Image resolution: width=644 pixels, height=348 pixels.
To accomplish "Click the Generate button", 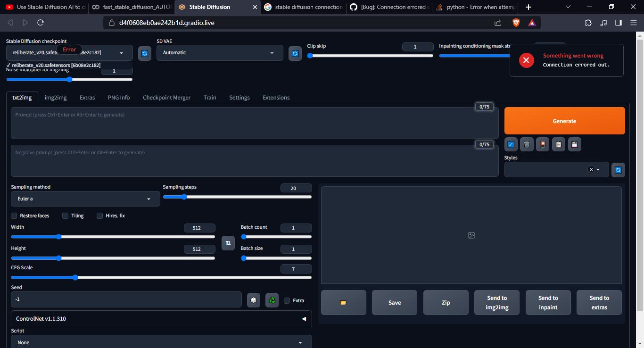I will coord(564,121).
